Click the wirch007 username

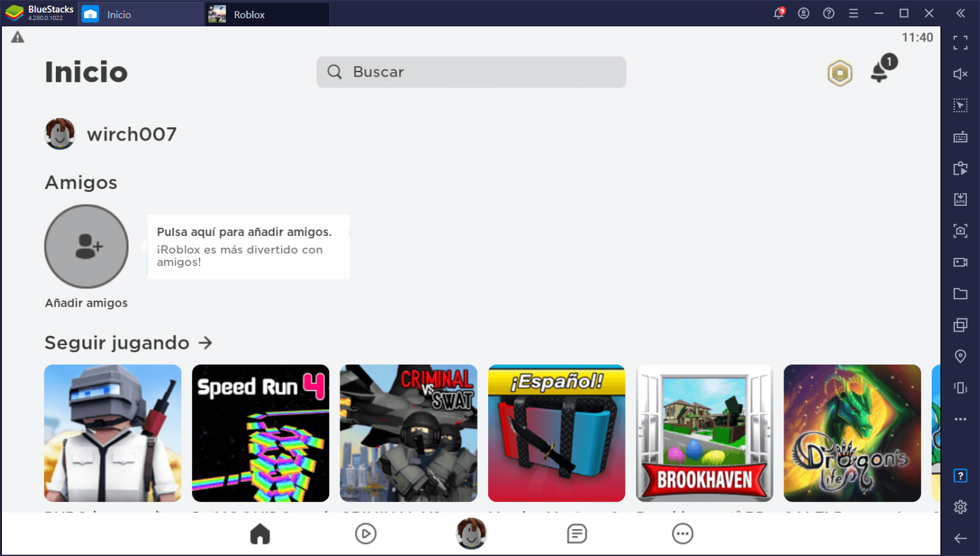click(132, 134)
